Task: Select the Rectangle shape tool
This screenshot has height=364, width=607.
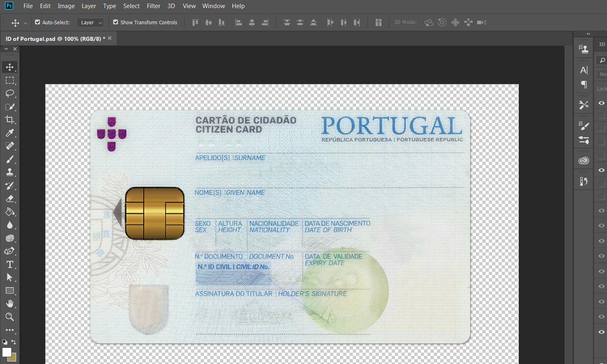Action: click(9, 291)
